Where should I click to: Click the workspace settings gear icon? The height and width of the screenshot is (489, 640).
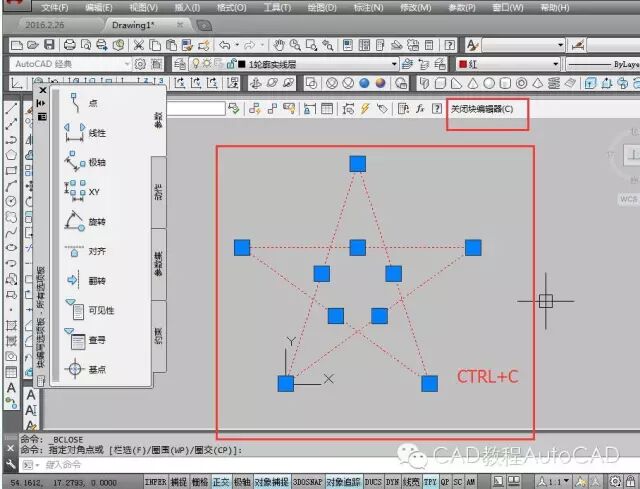(140, 64)
